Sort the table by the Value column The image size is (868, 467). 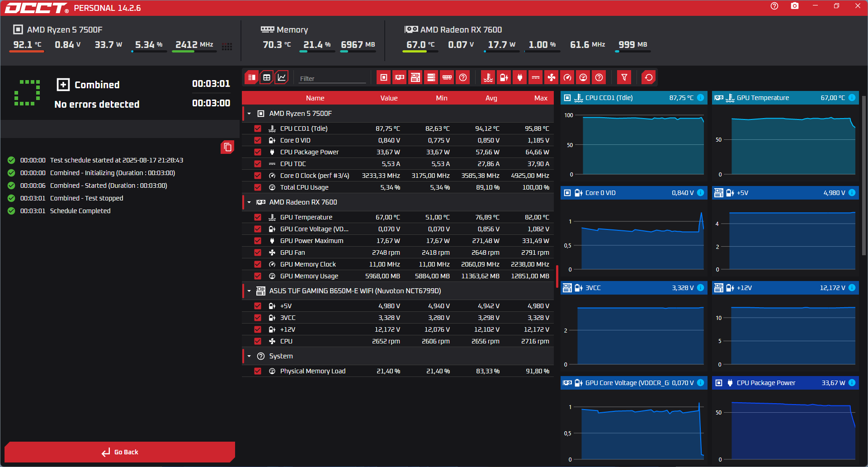pyautogui.click(x=389, y=98)
